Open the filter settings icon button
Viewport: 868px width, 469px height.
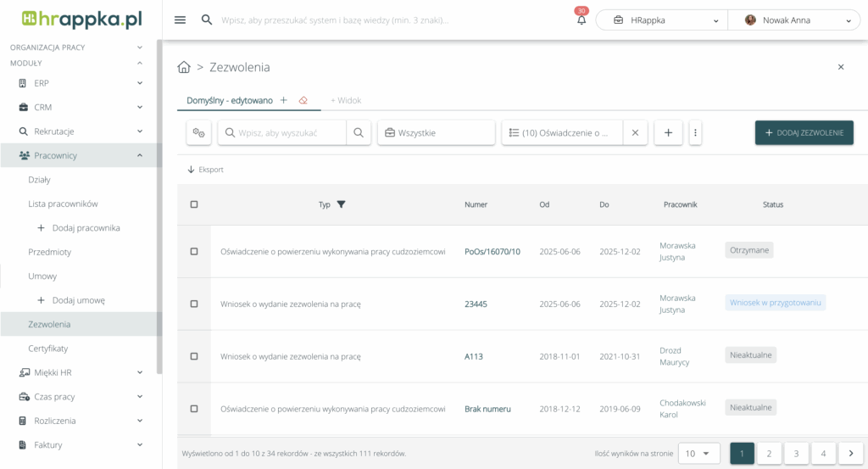[x=199, y=132]
